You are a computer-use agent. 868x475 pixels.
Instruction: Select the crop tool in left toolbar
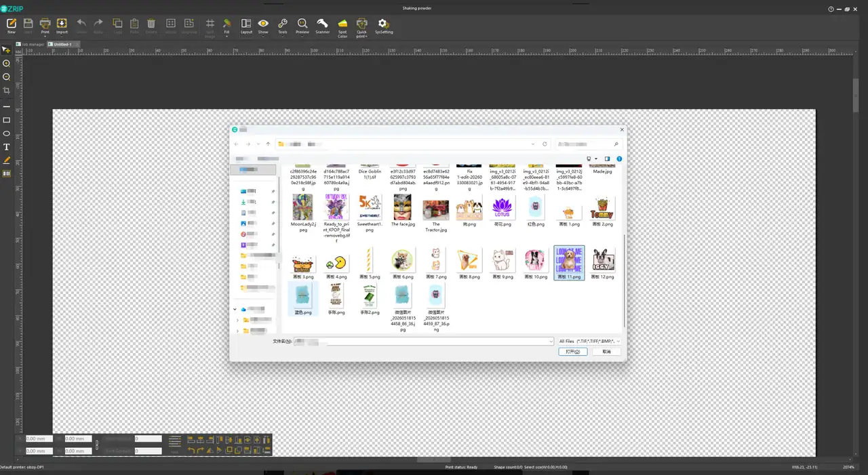(7, 90)
